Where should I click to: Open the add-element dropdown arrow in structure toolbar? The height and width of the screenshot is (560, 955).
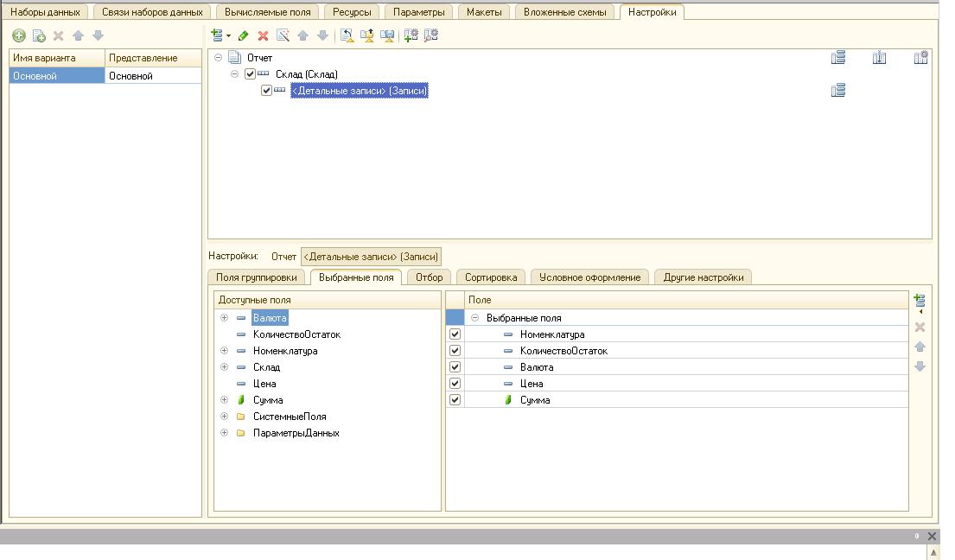point(229,35)
